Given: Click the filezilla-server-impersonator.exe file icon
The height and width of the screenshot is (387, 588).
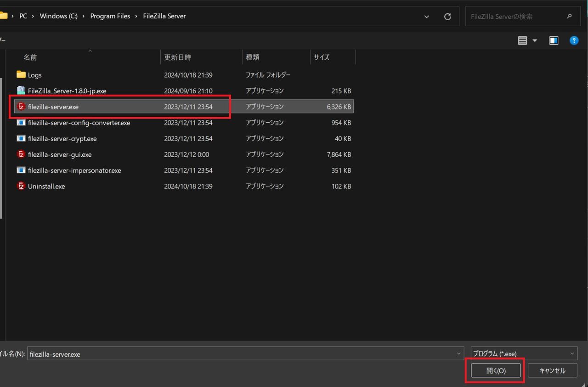Looking at the screenshot, I should point(21,170).
